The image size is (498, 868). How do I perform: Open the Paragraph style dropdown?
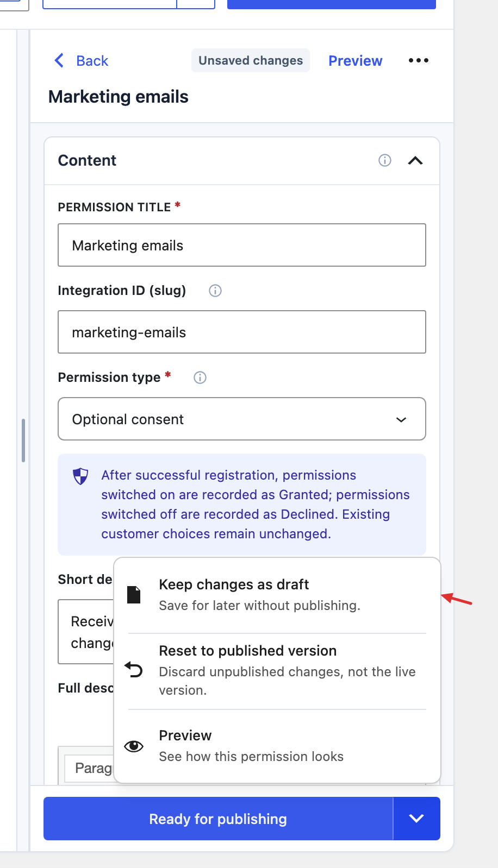pos(90,768)
